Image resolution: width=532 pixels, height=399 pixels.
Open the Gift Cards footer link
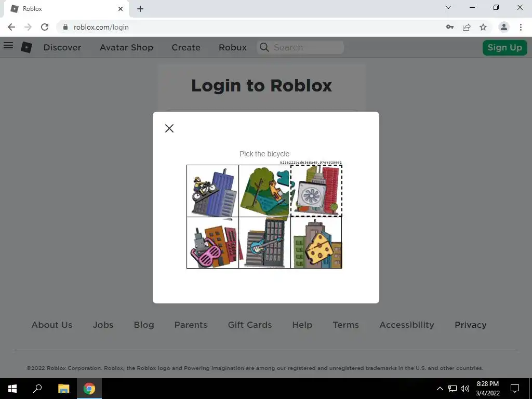pyautogui.click(x=250, y=325)
